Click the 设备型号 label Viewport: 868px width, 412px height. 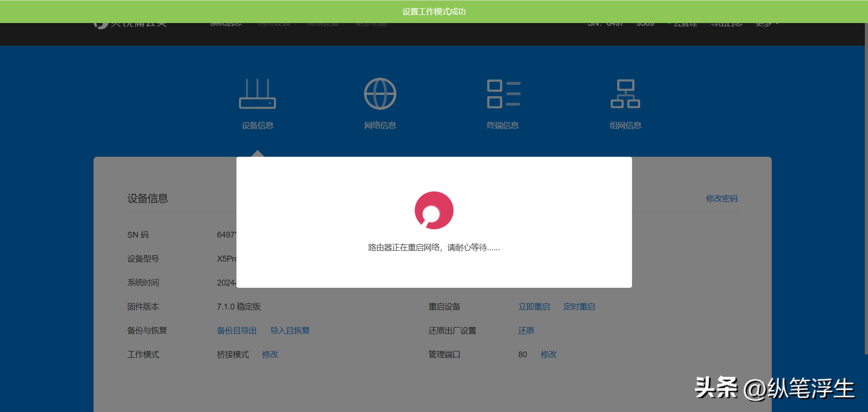(143, 259)
